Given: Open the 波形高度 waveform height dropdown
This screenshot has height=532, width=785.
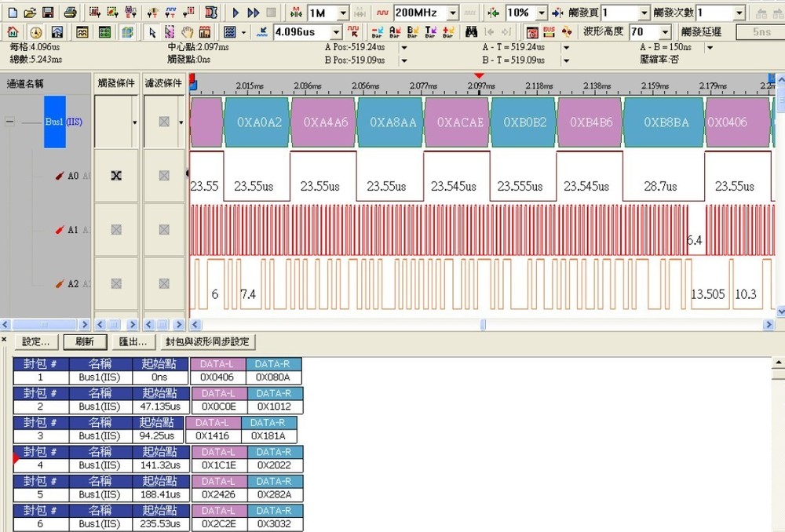Looking at the screenshot, I should 665,32.
